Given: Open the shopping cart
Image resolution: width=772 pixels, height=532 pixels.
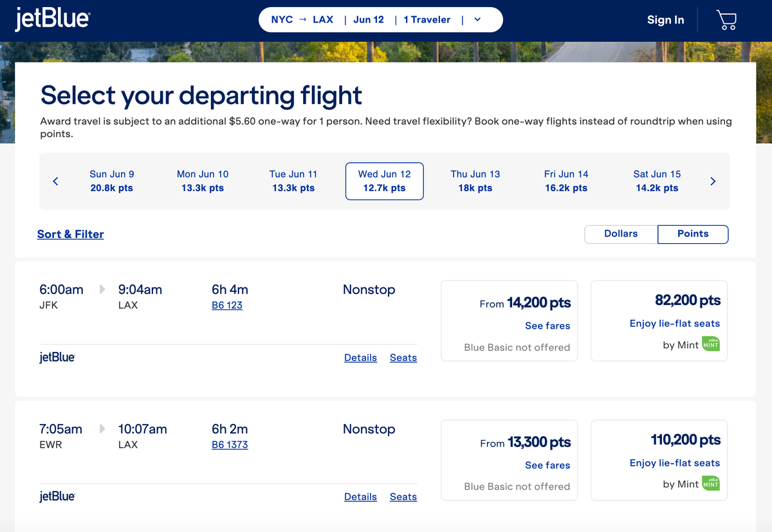Looking at the screenshot, I should (x=726, y=20).
